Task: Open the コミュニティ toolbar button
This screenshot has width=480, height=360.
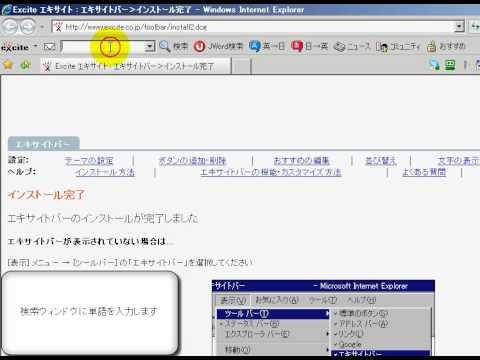Action: [x=398, y=46]
